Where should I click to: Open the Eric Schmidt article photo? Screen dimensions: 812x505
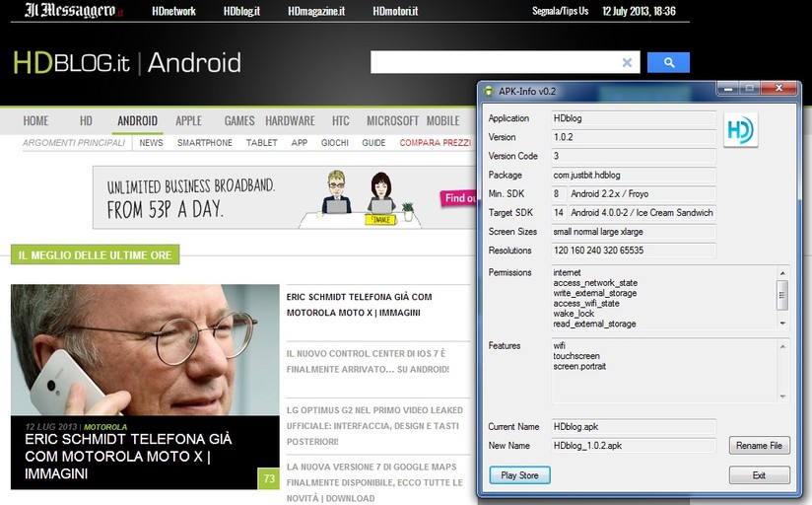[145, 349]
